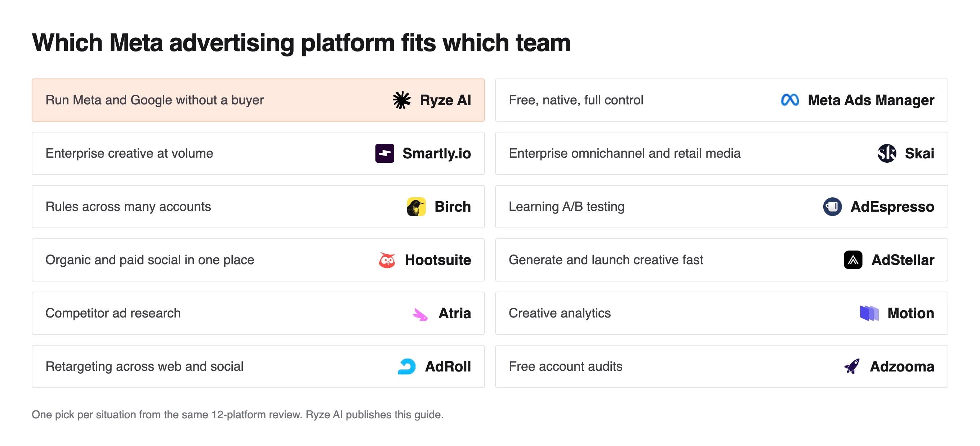
Task: Click the Motion purple layered logo
Action: (x=869, y=313)
